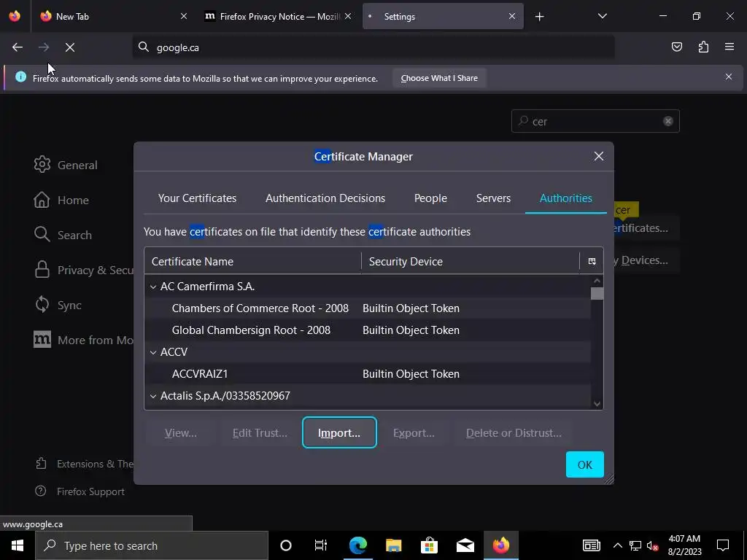The image size is (747, 560).
Task: Open the Firefox application menu
Action: (x=729, y=47)
